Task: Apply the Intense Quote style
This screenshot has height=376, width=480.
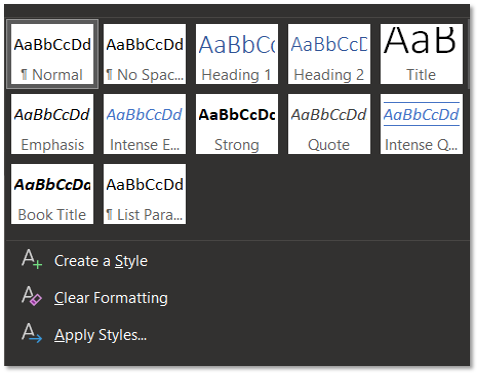Action: (422, 124)
